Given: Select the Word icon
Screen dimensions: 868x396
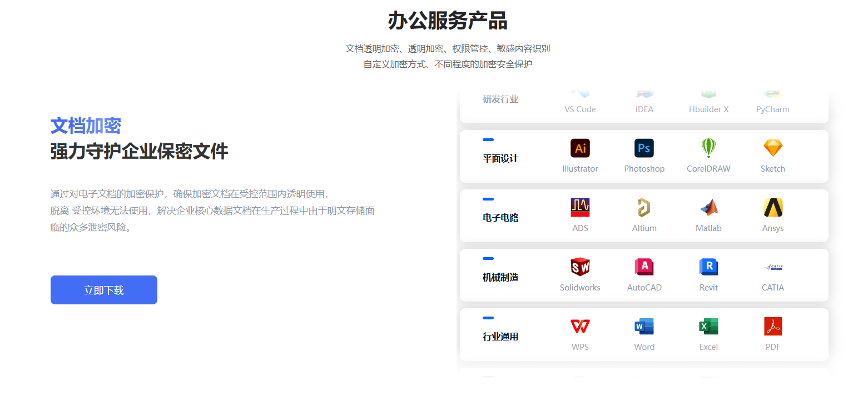Looking at the screenshot, I should (644, 327).
